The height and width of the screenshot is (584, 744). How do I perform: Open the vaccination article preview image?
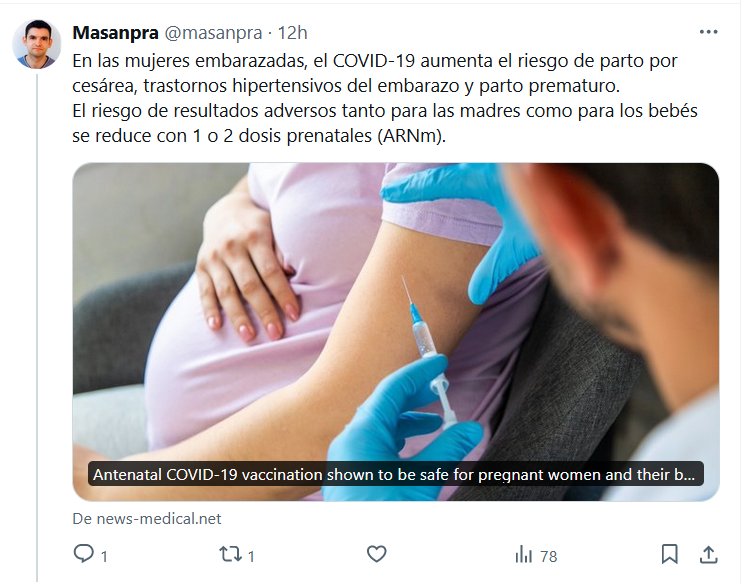(x=396, y=332)
